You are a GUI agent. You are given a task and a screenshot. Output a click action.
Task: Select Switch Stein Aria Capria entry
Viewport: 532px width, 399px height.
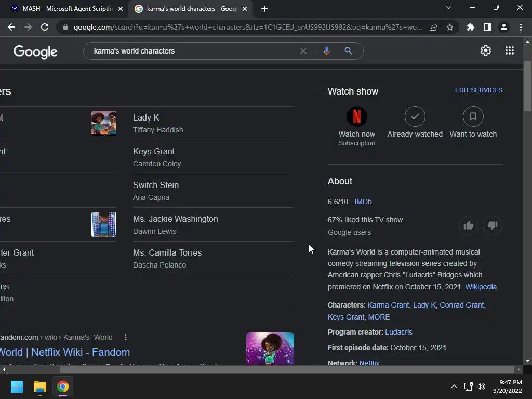pos(214,191)
